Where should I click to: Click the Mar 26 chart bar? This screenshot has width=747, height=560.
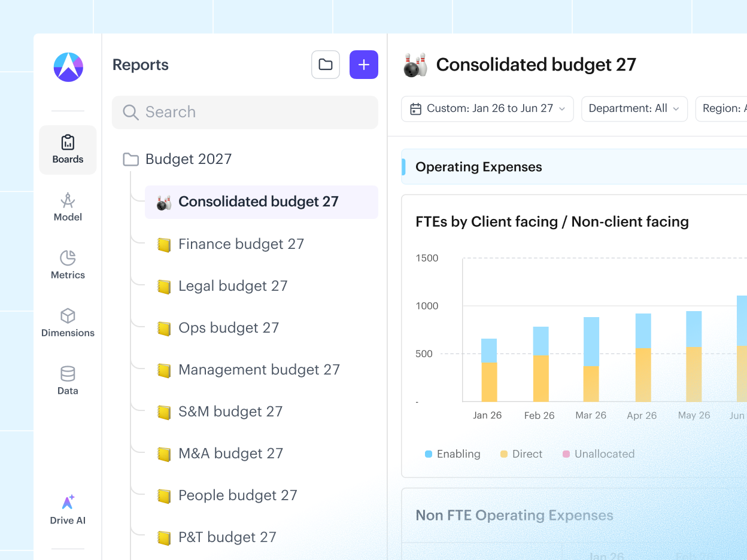(x=591, y=360)
